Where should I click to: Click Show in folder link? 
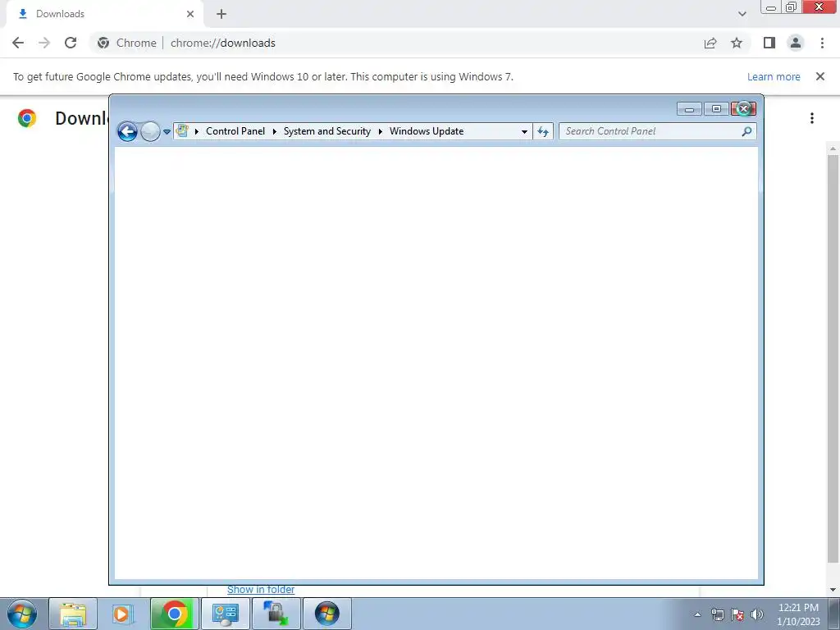point(261,589)
